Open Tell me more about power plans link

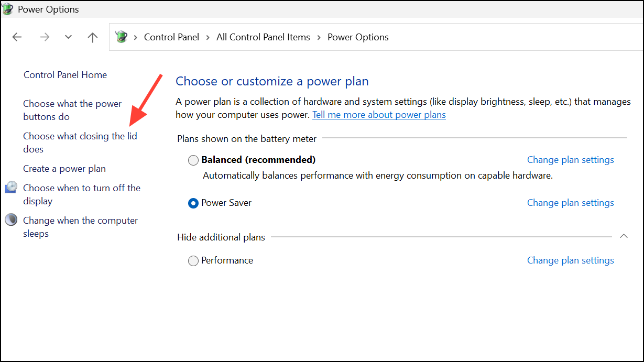tap(378, 114)
